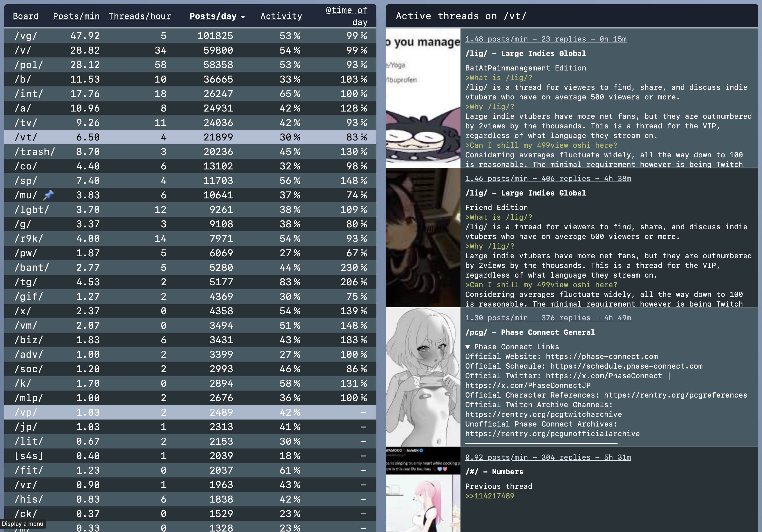
Task: Click the /pcg/ - Phase Connect General title
Action: [530, 332]
